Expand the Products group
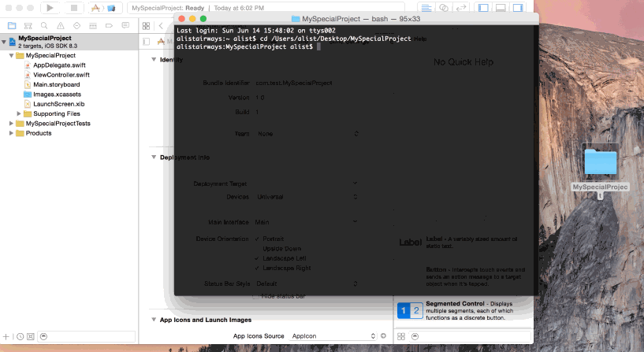 (x=11, y=133)
